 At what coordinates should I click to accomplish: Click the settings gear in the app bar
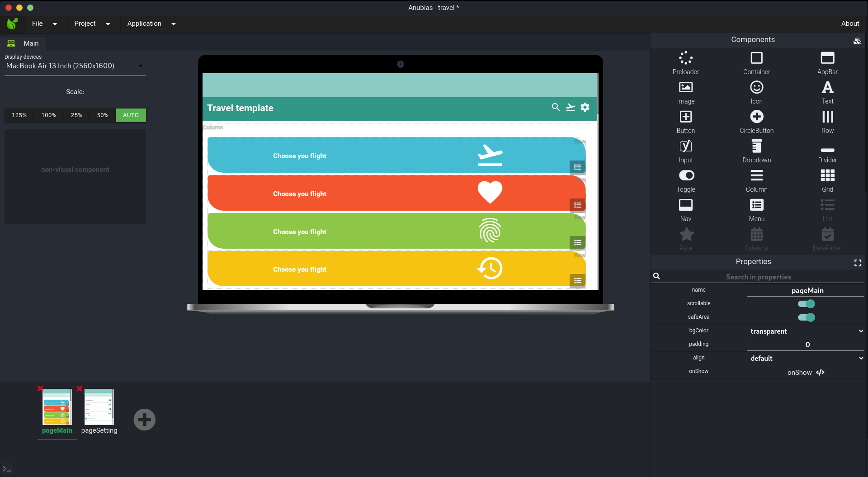(x=585, y=107)
